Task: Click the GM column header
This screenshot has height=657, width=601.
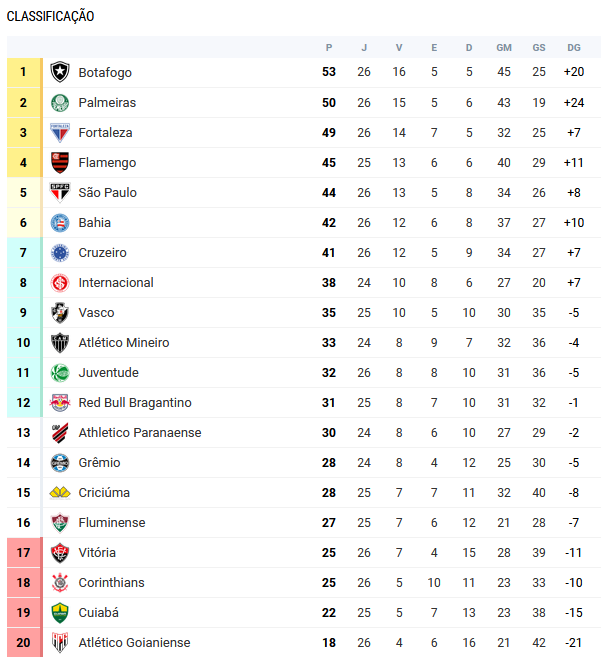Action: pos(504,48)
